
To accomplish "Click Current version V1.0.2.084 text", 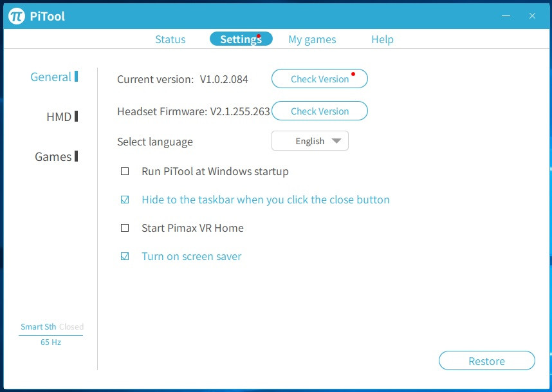I will coord(182,79).
